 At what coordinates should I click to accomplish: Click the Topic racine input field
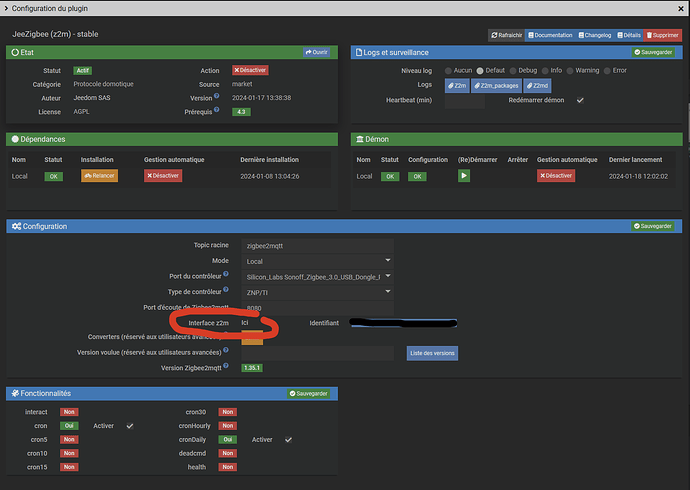coord(317,246)
